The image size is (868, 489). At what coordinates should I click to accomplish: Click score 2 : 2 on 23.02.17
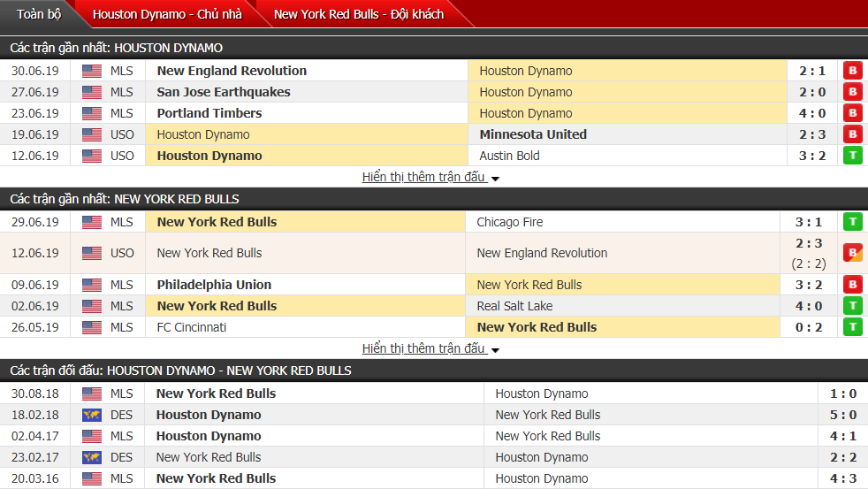[x=843, y=457]
